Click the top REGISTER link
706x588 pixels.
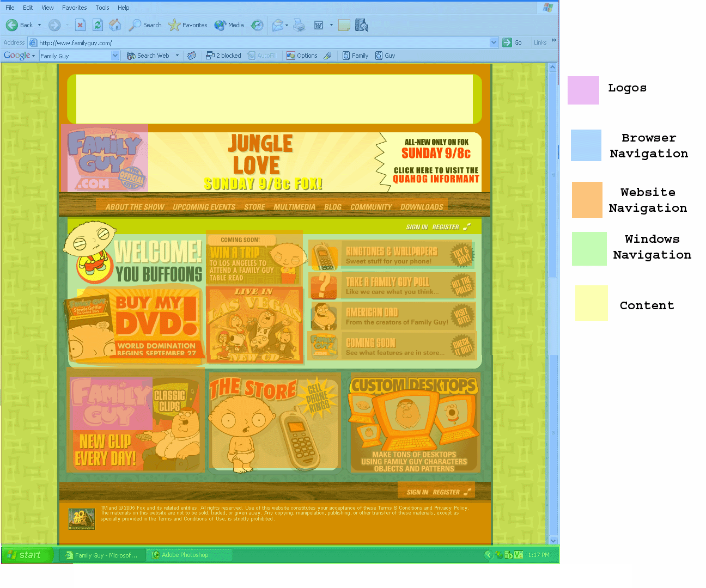[446, 227]
